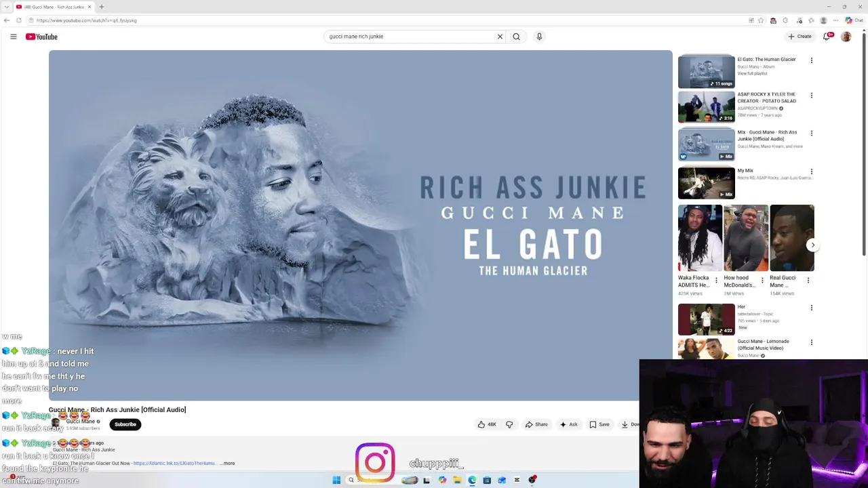Open File Explorer from taskbar
Viewport: 868px width, 488px height.
coord(457,480)
